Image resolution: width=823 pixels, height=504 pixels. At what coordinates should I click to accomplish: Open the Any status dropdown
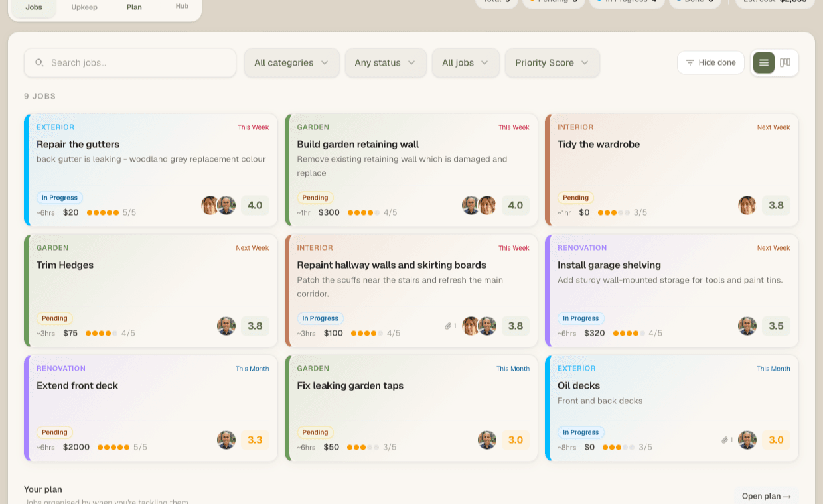pos(386,63)
